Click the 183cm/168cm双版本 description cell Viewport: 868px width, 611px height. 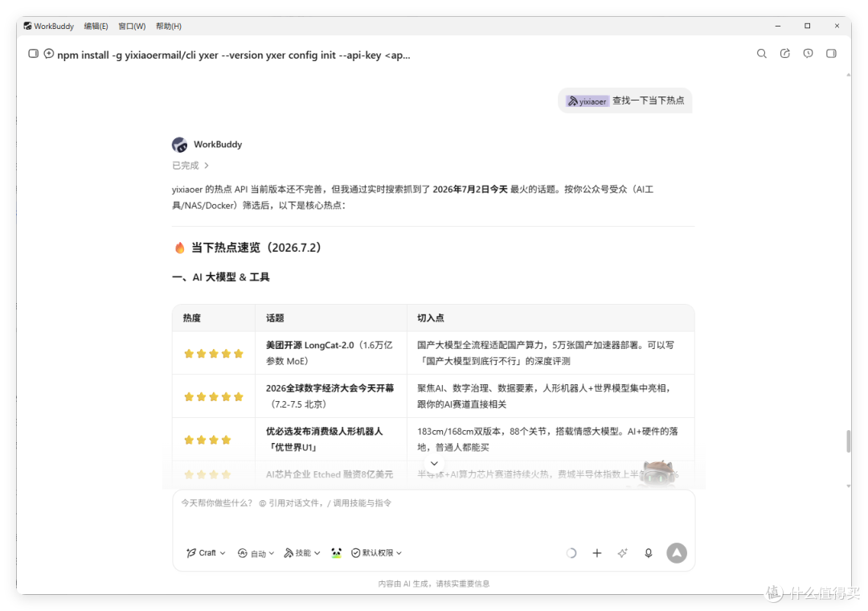(551, 439)
